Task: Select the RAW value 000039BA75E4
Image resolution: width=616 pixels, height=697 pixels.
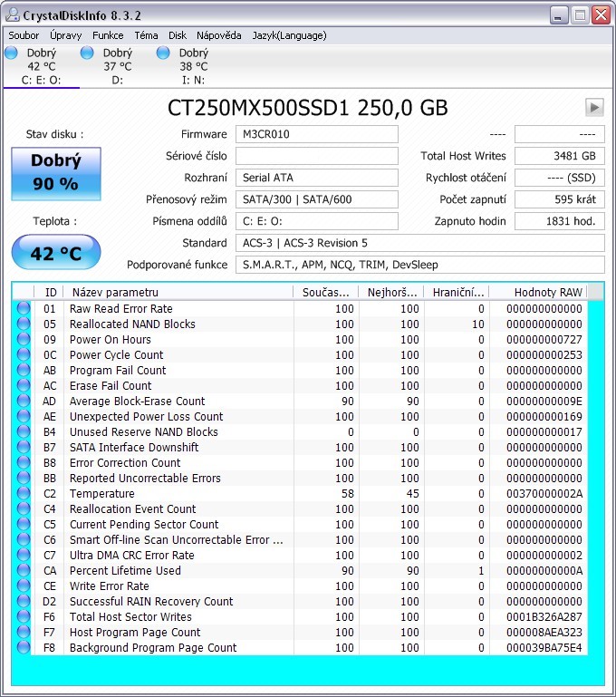Action: coord(544,648)
